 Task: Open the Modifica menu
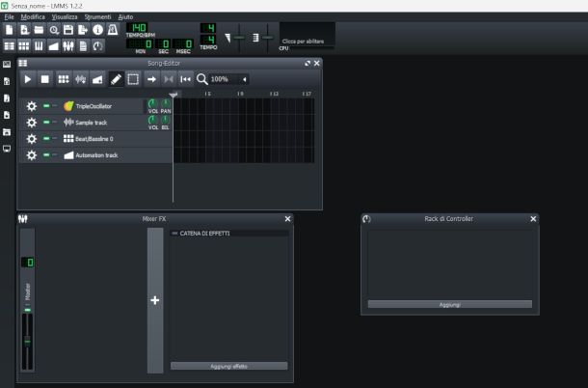[33, 17]
